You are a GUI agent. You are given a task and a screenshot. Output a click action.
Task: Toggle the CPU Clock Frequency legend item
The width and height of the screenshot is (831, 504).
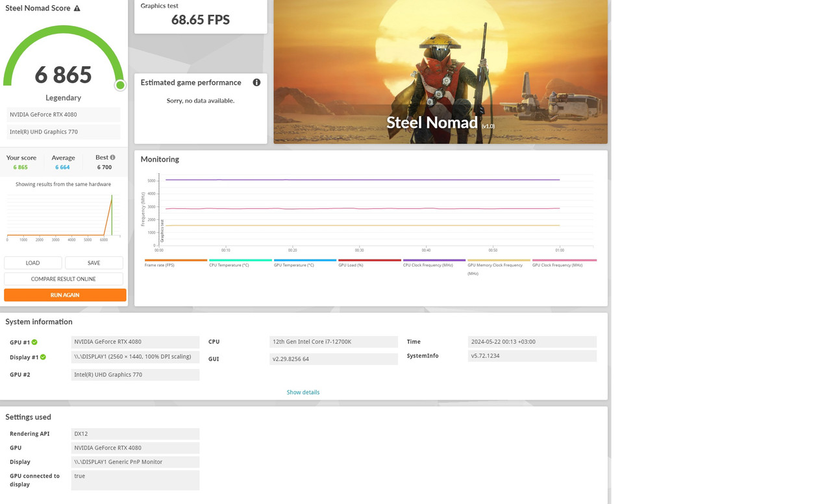coord(434,263)
